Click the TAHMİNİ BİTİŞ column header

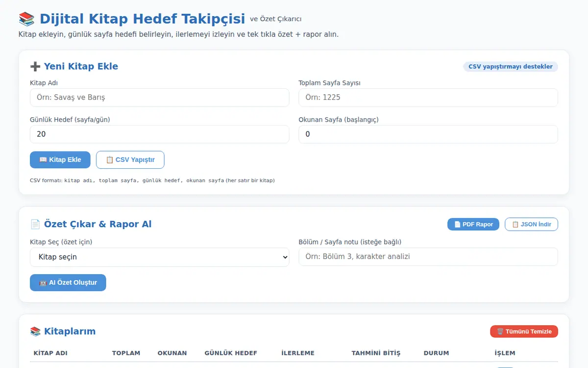coord(376,353)
